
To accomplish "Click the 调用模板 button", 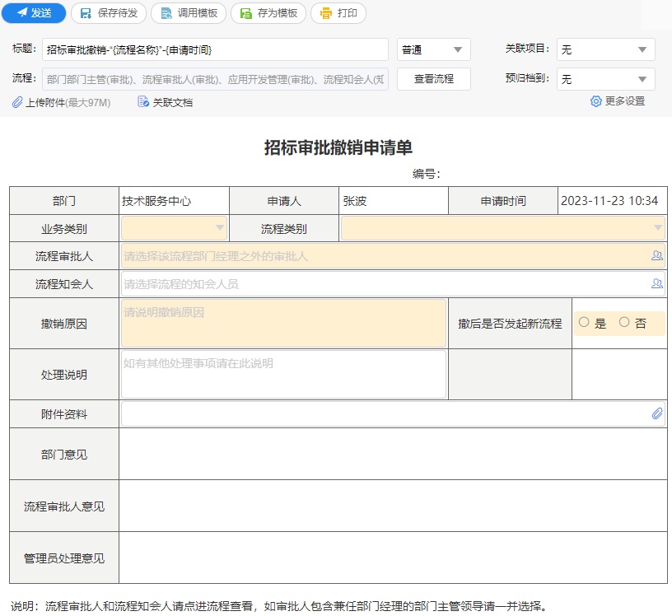I will [x=189, y=13].
